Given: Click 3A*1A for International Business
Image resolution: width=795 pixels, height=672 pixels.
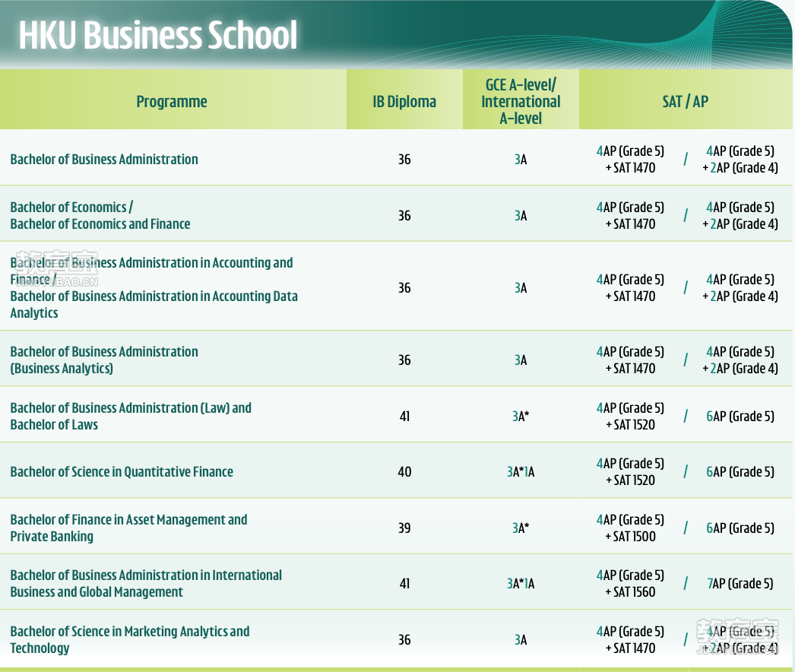Looking at the screenshot, I should (521, 584).
